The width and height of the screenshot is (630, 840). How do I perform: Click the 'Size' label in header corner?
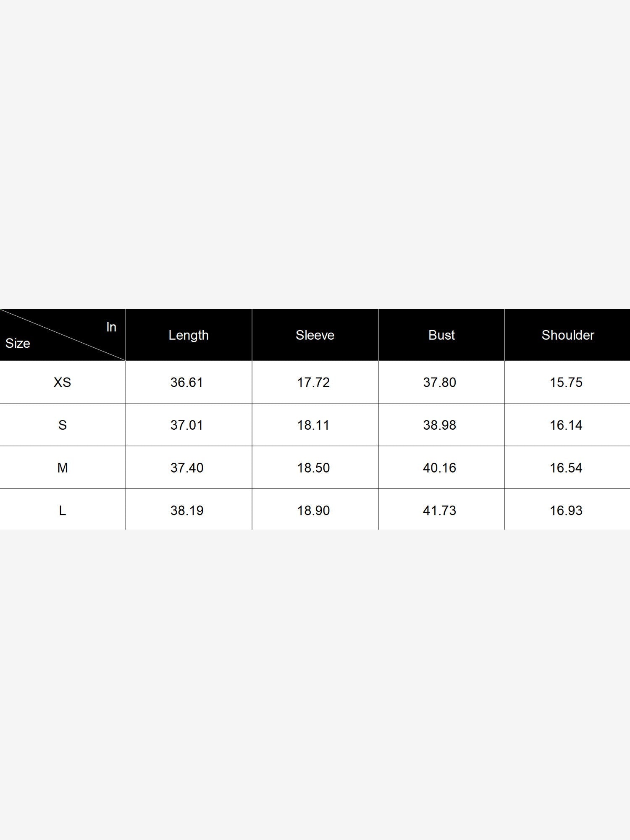pos(18,343)
